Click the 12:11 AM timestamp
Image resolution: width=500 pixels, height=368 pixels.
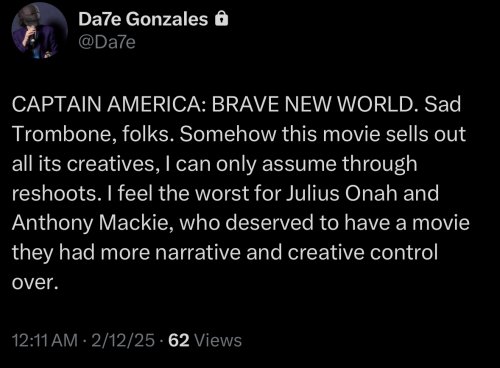pyautogui.click(x=45, y=340)
